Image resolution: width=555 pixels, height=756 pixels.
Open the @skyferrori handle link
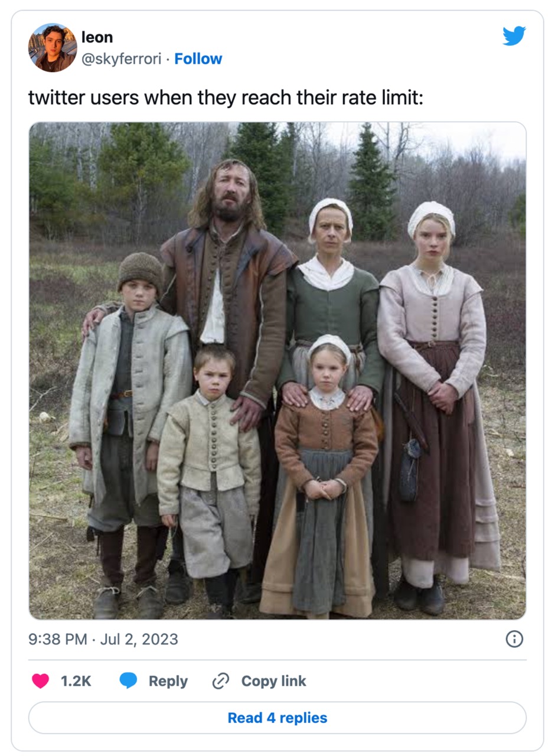[121, 59]
